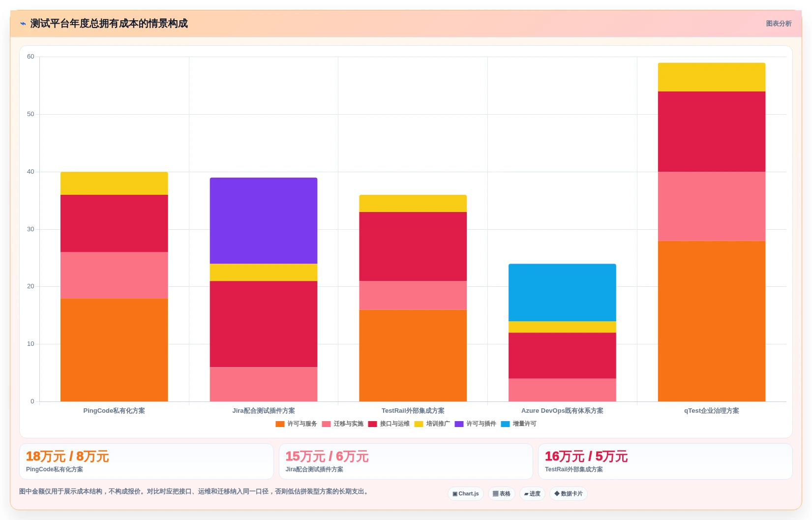
Task: Toggle the 培训推广 legend entry
Action: (x=432, y=424)
